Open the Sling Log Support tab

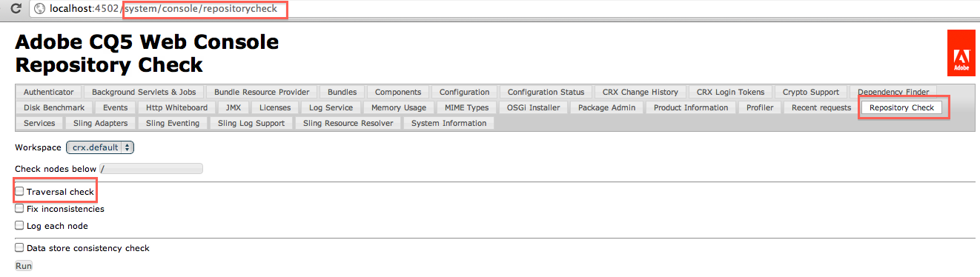tap(251, 123)
